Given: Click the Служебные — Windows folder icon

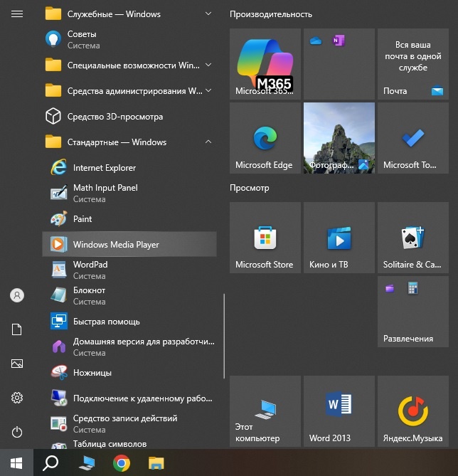Looking at the screenshot, I should tap(53, 14).
